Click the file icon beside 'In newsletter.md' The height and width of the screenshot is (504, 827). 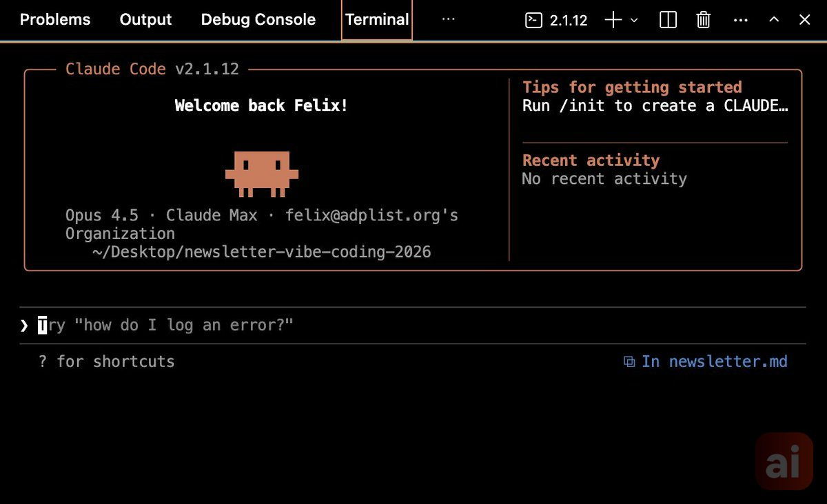629,362
